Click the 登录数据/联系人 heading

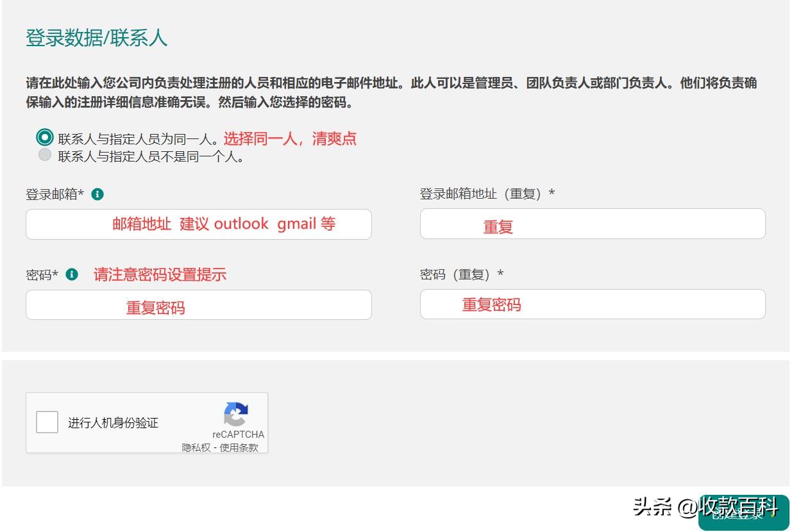[95, 37]
